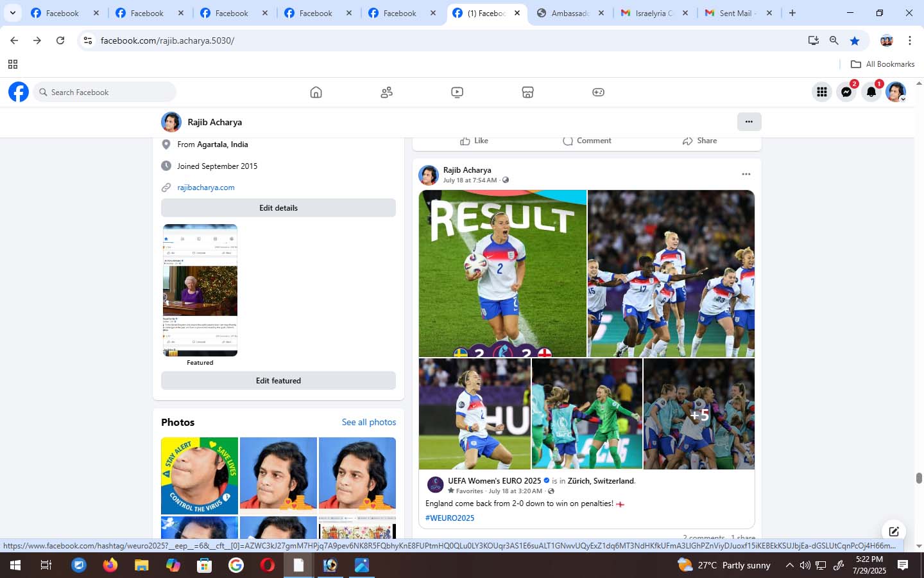Open the weather widget 27°C Partly sunny
924x578 pixels.
(x=724, y=565)
